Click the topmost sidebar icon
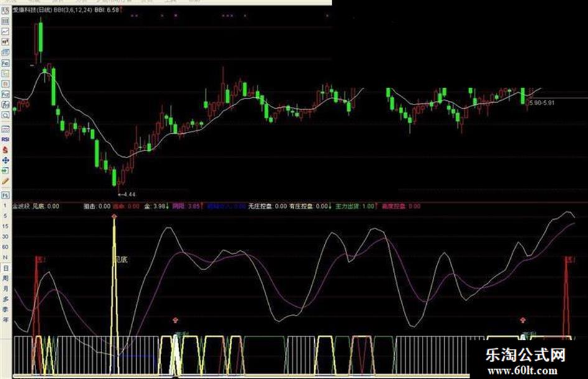Image resolution: width=588 pixels, height=379 pixels. pos(5,11)
